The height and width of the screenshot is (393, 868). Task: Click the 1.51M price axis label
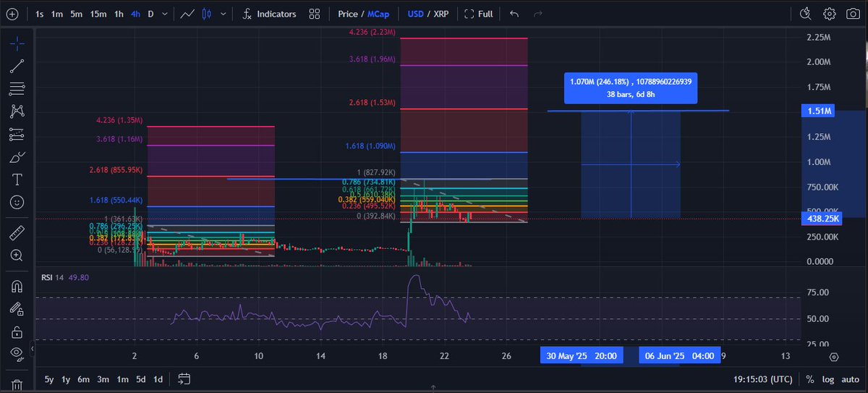click(819, 111)
